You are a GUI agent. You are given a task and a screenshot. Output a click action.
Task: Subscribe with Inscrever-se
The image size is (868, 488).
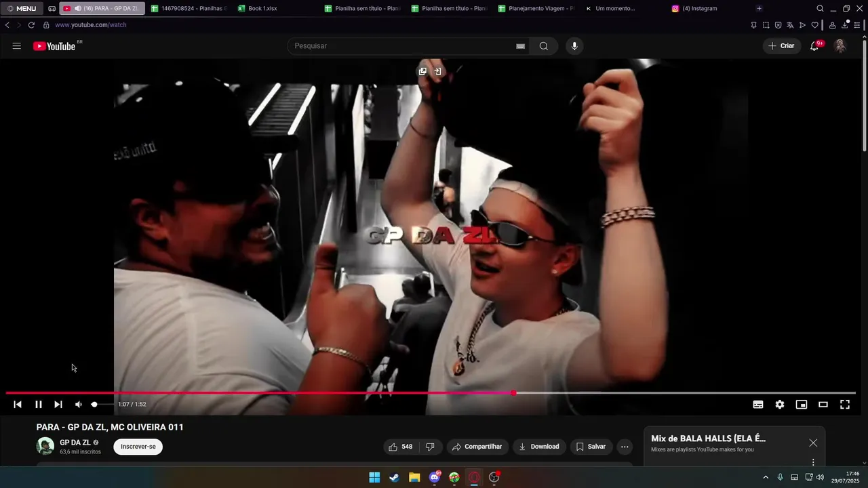point(138,447)
